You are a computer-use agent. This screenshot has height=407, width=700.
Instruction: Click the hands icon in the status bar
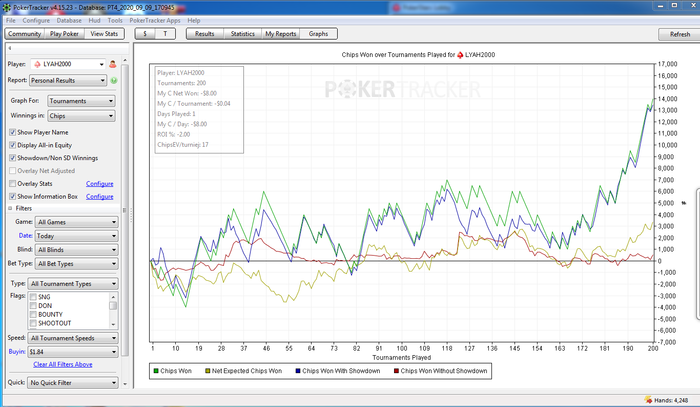point(648,400)
